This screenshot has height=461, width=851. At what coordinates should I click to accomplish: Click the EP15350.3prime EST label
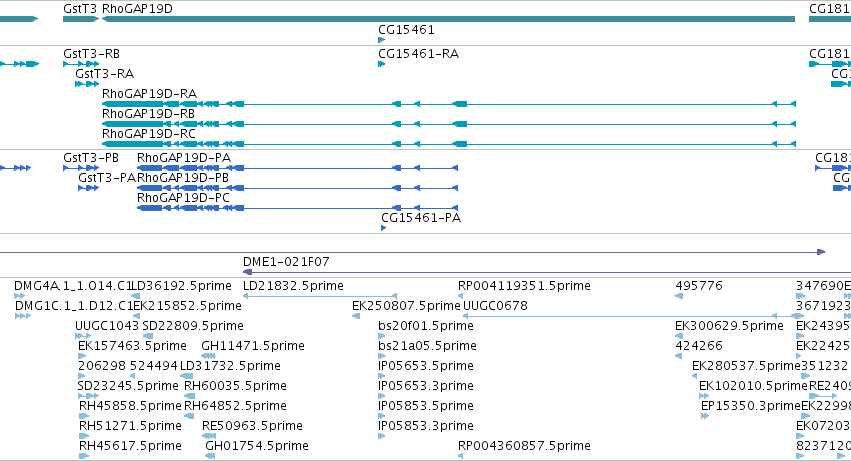pos(751,407)
